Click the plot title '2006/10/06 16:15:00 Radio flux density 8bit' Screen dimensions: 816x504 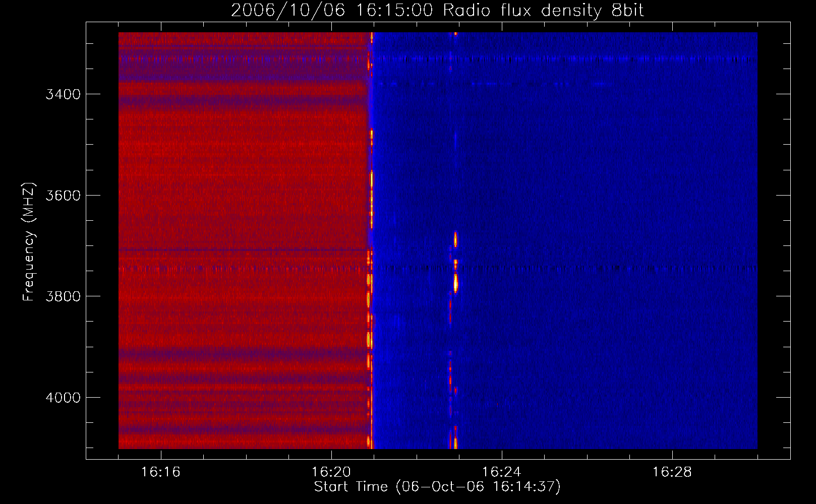coord(437,11)
